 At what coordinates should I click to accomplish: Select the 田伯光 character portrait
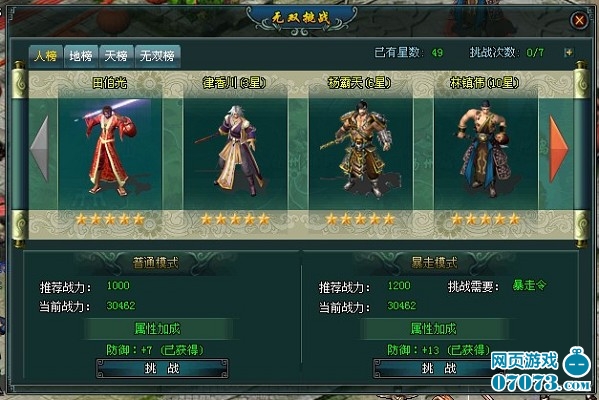click(110, 149)
